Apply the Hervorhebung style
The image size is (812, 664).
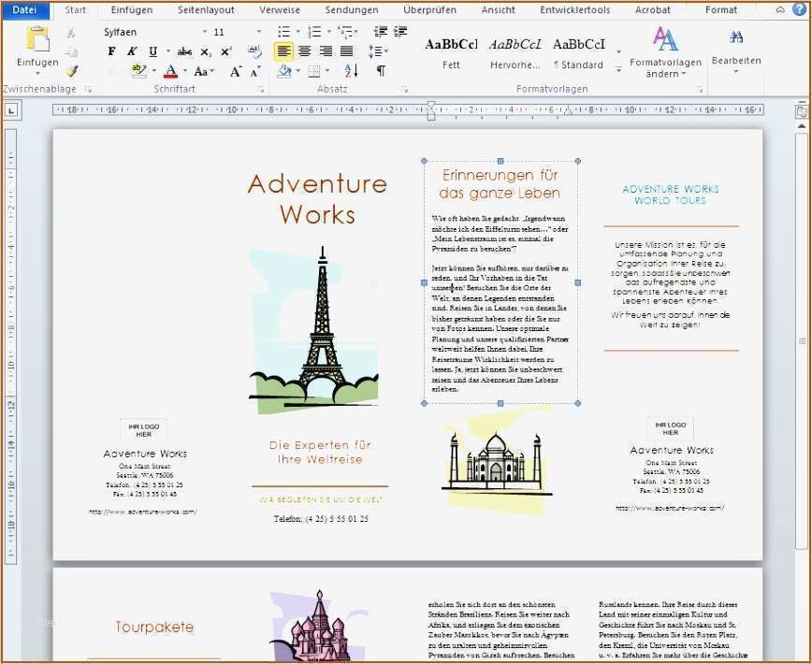pyautogui.click(x=515, y=51)
